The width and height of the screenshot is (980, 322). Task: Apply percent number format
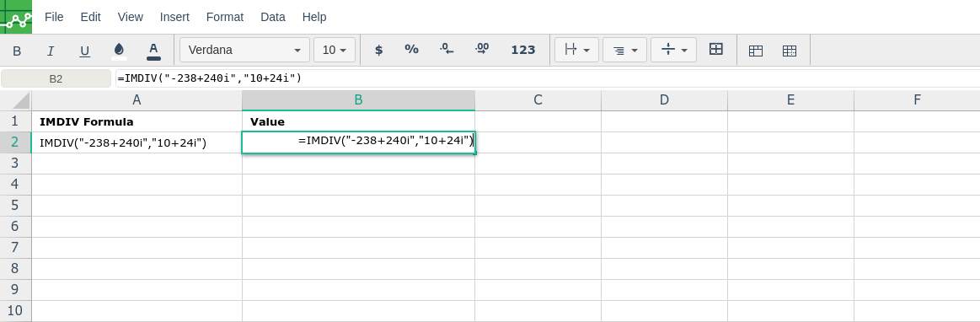(x=411, y=50)
